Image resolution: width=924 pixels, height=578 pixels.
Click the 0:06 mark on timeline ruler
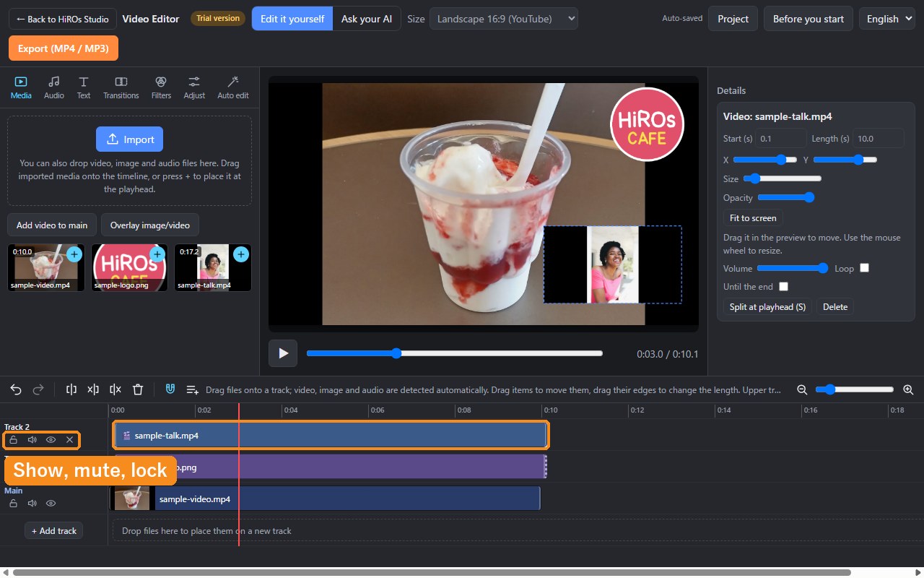tap(377, 410)
